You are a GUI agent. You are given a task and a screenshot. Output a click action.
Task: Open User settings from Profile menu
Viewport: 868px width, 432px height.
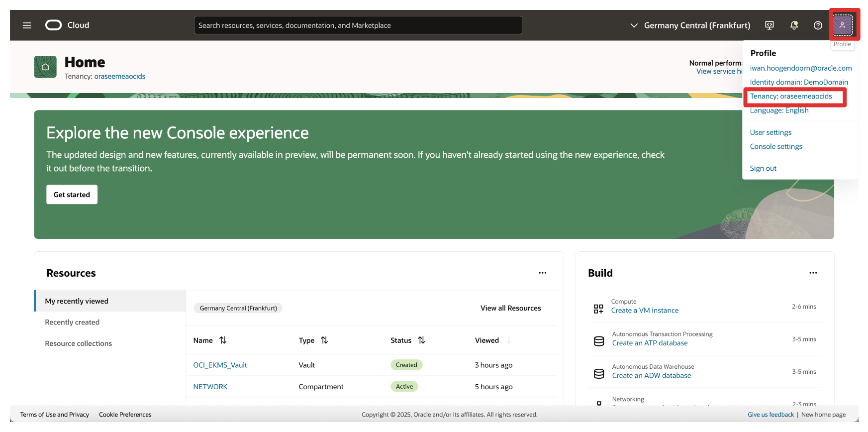(771, 132)
